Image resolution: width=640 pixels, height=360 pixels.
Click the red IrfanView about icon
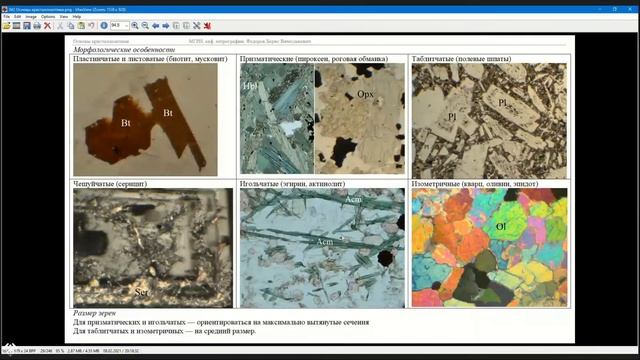pos(207,26)
